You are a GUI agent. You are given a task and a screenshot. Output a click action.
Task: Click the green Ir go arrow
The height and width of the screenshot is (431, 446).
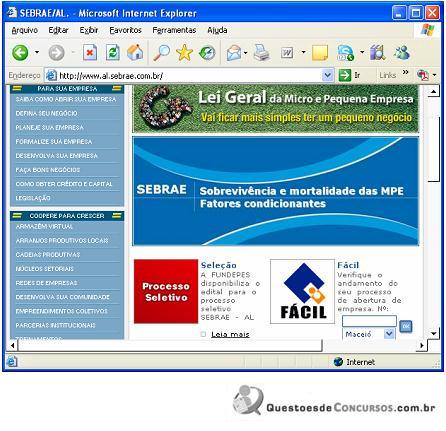(x=345, y=75)
